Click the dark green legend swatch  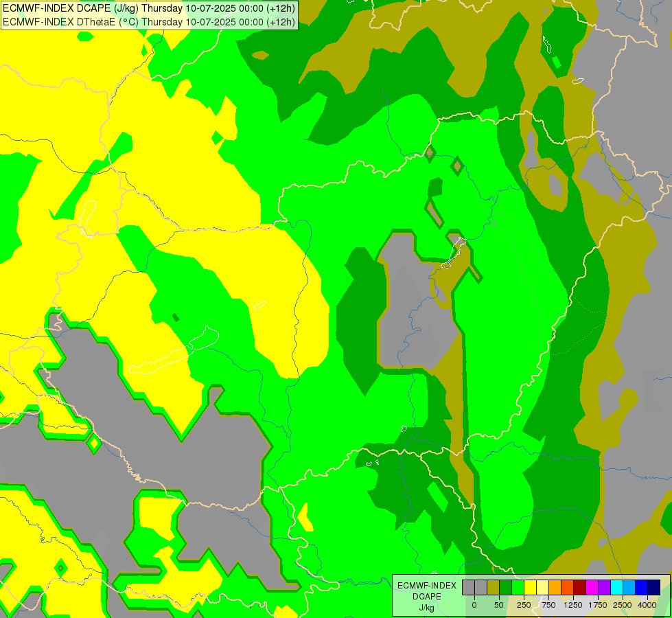point(505,587)
